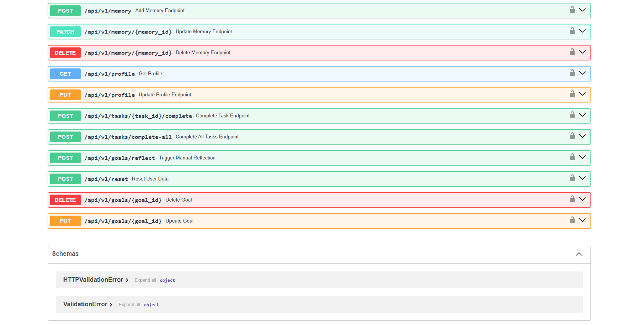Expand the Add Memory Endpoint chevron
644x325 pixels.
point(582,10)
